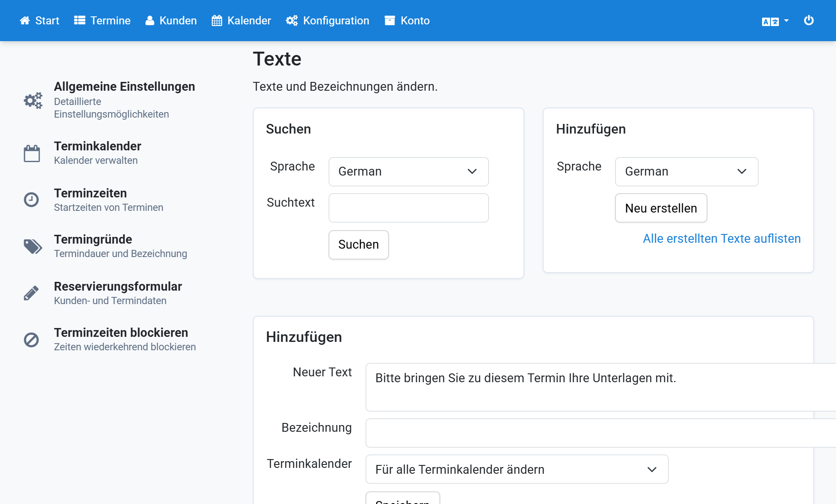Click the power logout icon
Viewport: 836px width, 504px height.
pos(809,20)
